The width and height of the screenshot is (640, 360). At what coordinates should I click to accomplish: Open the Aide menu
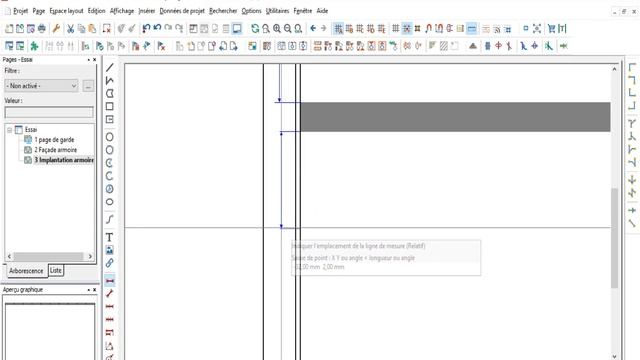click(x=322, y=11)
